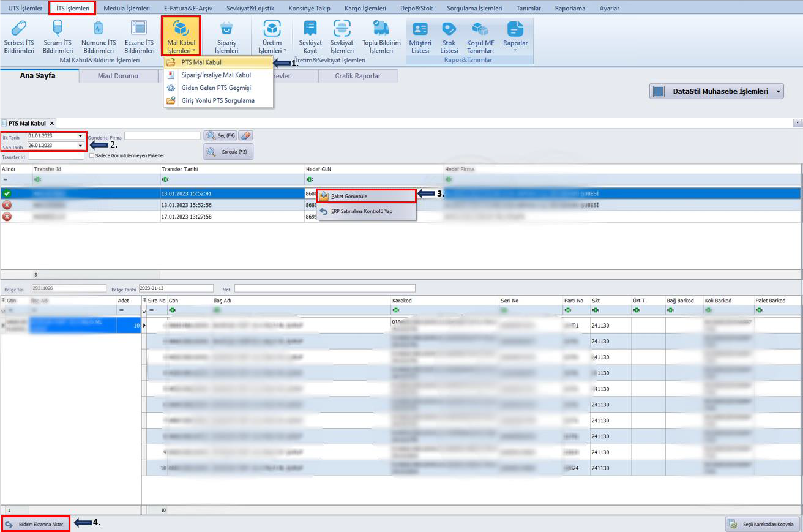This screenshot has height=532, width=803.
Task: Open DataStil Muhasebe İşlemleri dropdown
Action: tap(779, 91)
